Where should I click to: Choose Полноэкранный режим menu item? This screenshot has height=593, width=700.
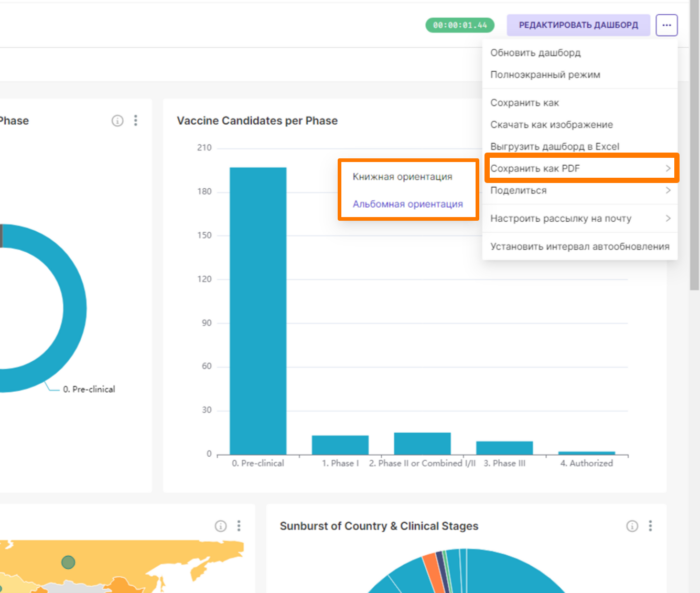[x=580, y=75]
